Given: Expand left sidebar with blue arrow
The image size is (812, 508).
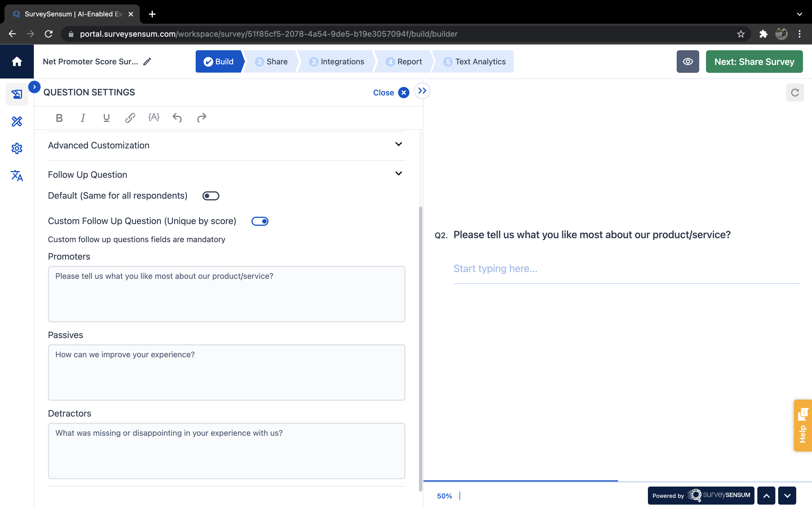Looking at the screenshot, I should pos(34,87).
